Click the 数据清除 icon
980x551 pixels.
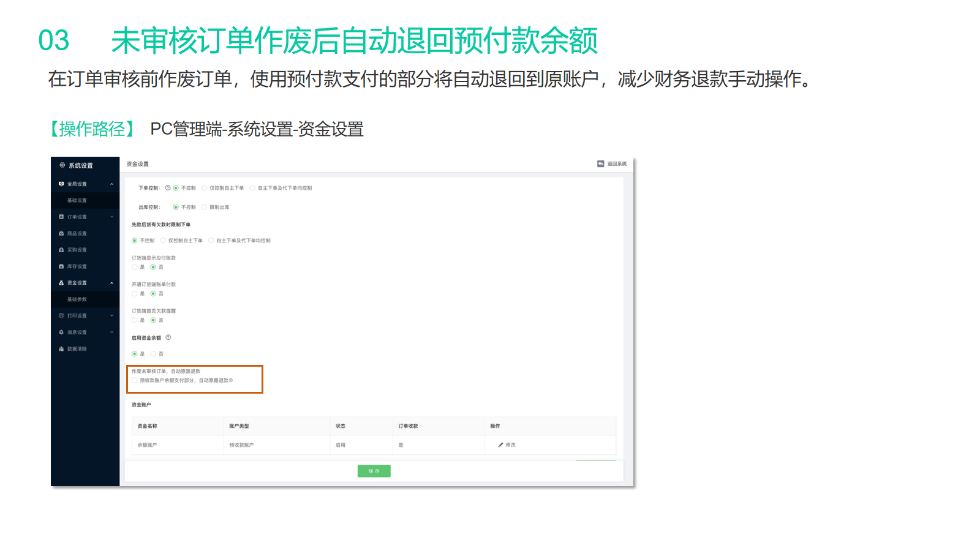click(x=61, y=349)
